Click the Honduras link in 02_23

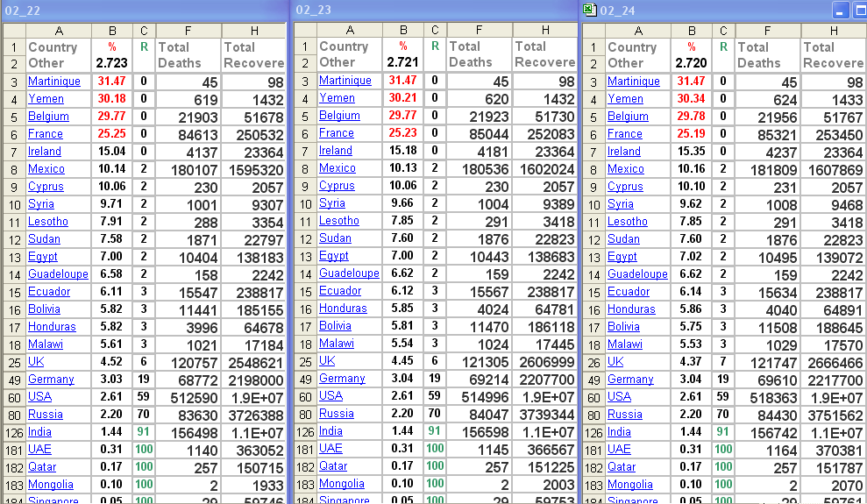tap(343, 309)
